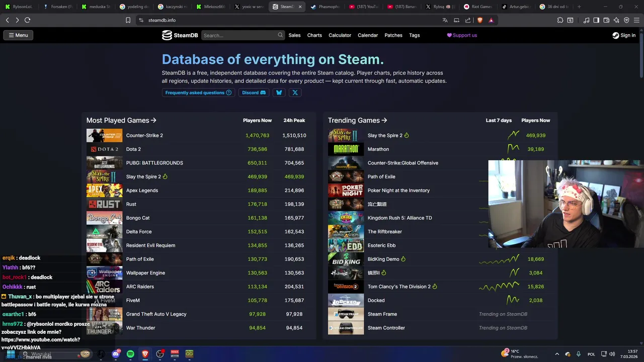Open the Calculator page
This screenshot has width=644, height=362.
click(x=340, y=35)
